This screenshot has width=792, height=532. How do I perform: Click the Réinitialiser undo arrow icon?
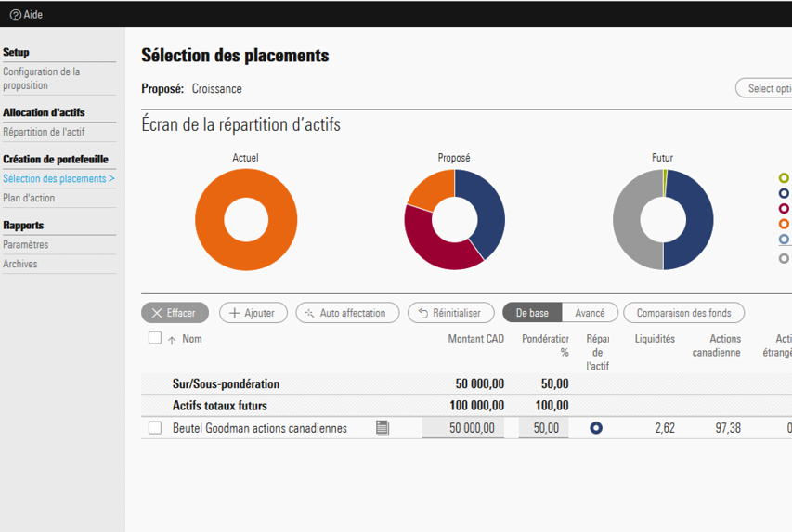tap(423, 314)
